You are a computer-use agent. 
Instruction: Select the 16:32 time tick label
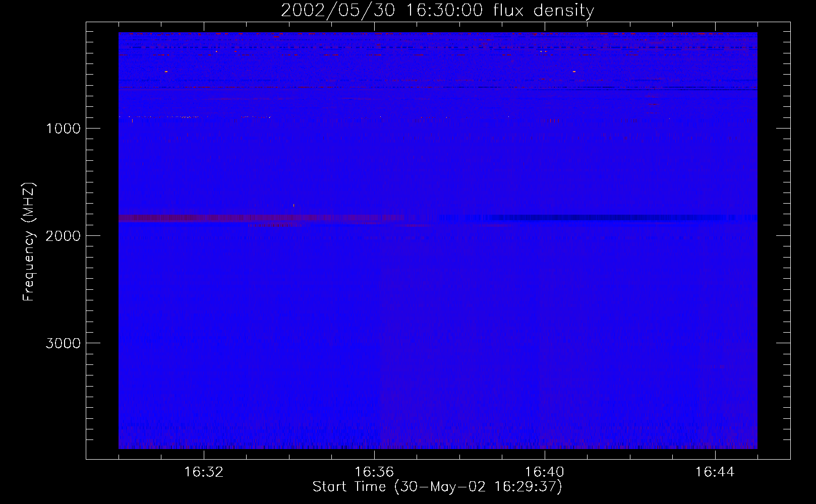(x=204, y=472)
